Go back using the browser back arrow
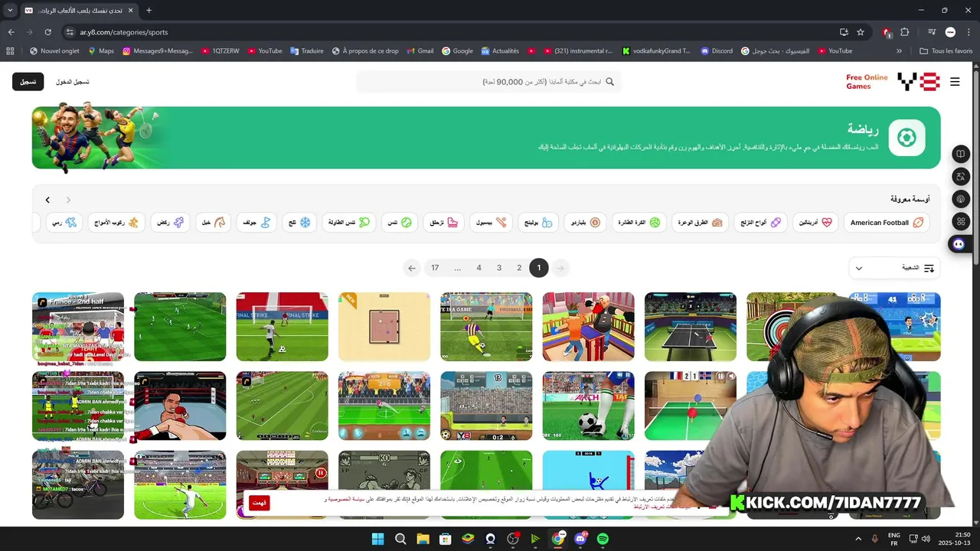The width and height of the screenshot is (980, 551). pos(11,32)
